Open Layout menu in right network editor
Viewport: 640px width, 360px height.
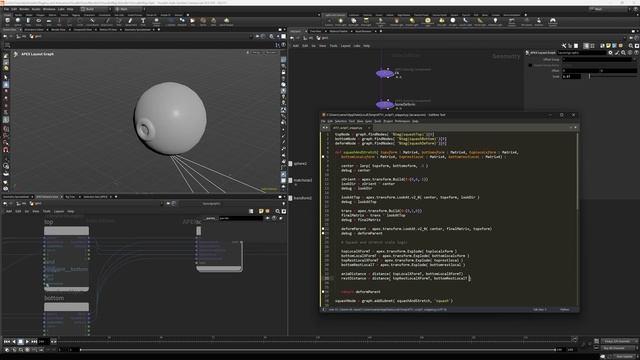pyautogui.click(x=345, y=46)
